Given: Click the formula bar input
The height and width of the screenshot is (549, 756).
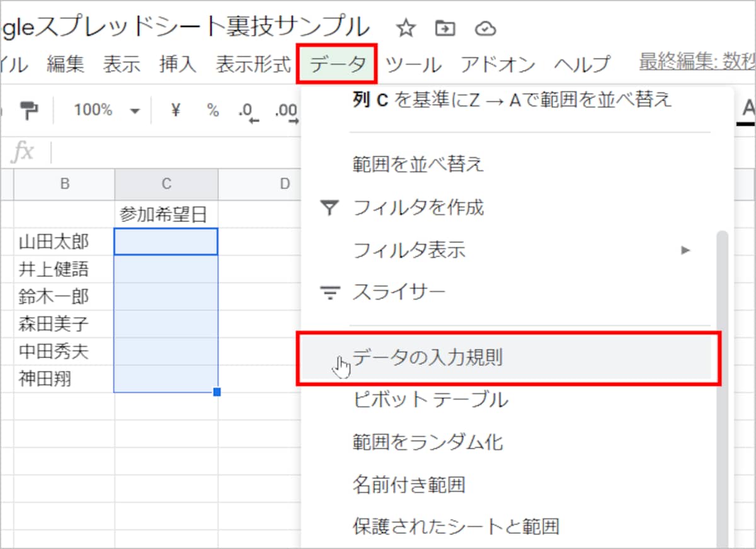Looking at the screenshot, I should pyautogui.click(x=176, y=152).
